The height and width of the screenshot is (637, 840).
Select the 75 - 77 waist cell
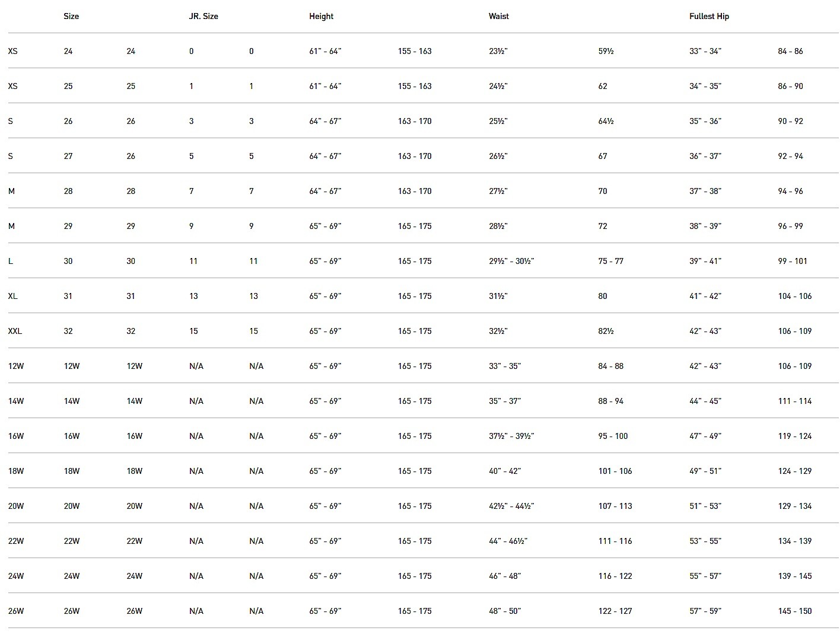click(x=610, y=261)
